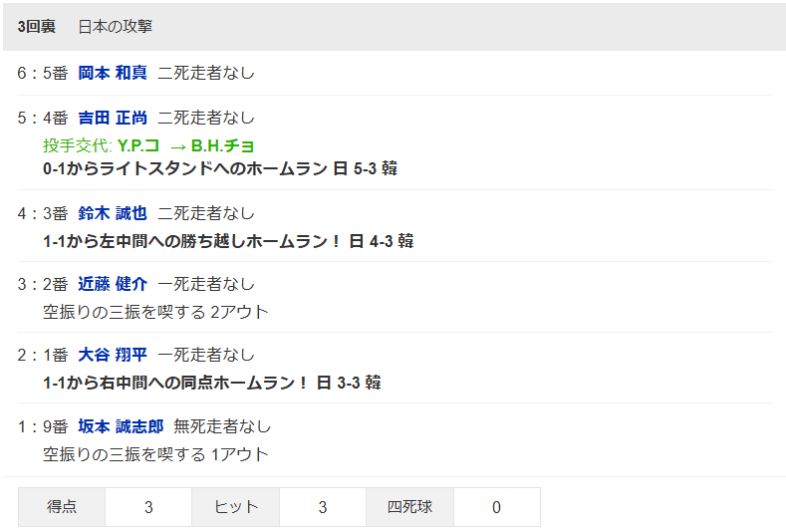Screen dimensions: 786x532
Task: Click the 空振りの三振 2アウト text
Action: [x=155, y=311]
